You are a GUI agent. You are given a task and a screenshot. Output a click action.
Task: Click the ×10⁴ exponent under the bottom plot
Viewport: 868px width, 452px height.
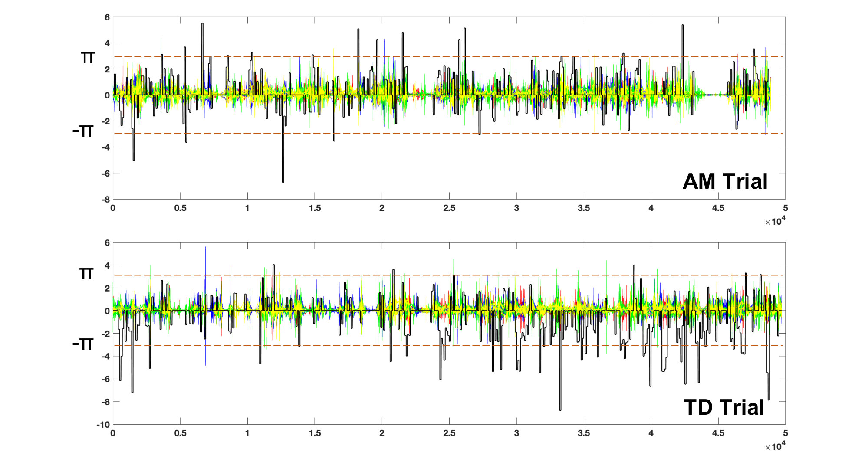click(x=775, y=446)
